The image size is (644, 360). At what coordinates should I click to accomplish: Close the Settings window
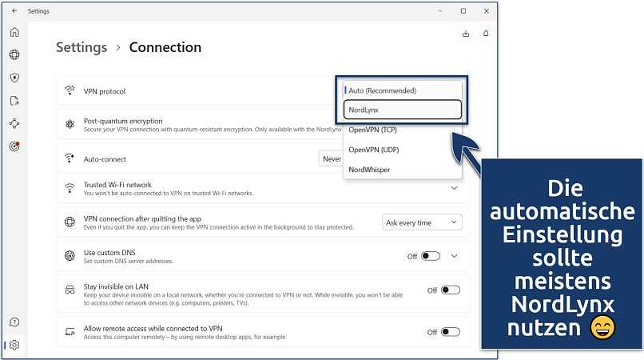[x=487, y=11]
